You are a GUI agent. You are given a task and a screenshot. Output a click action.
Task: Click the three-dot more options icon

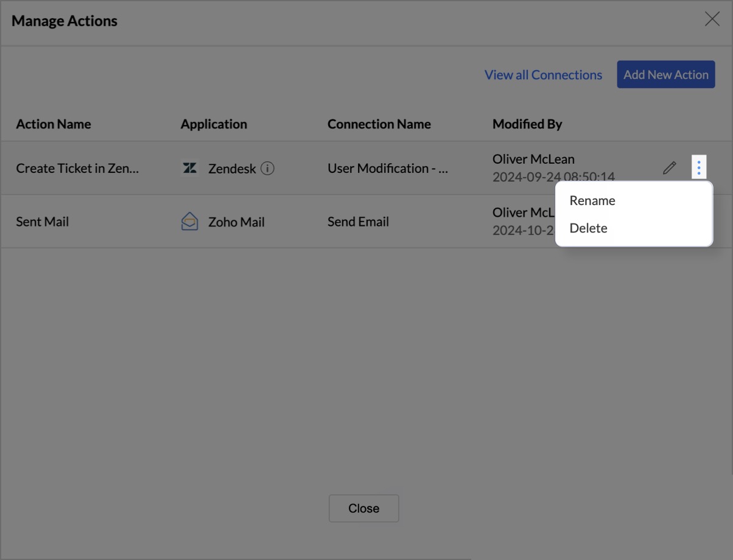pyautogui.click(x=699, y=167)
